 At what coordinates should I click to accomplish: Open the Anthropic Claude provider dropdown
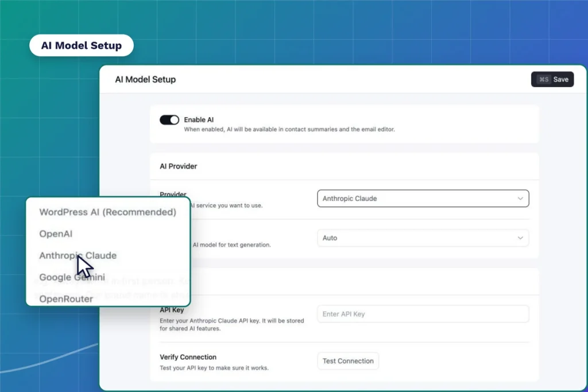[423, 199]
